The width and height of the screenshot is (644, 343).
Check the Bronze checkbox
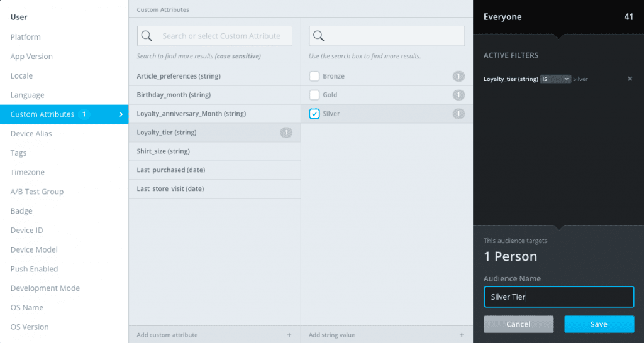pos(314,76)
